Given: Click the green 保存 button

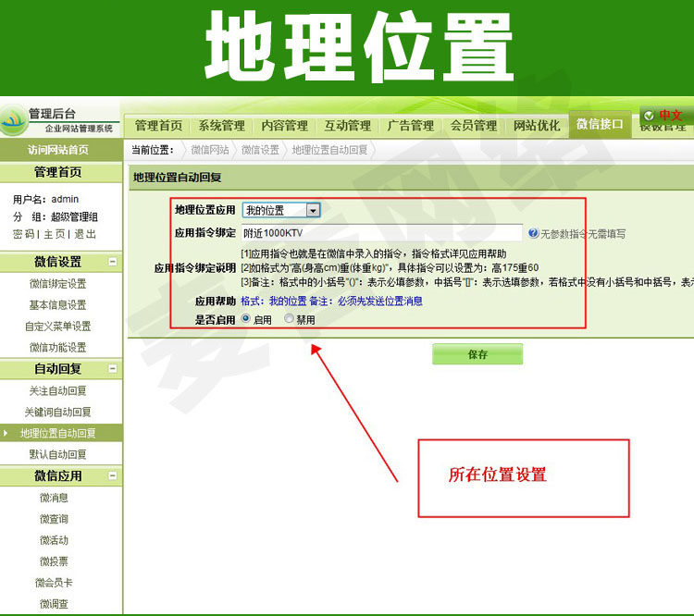Looking at the screenshot, I should coord(477,354).
